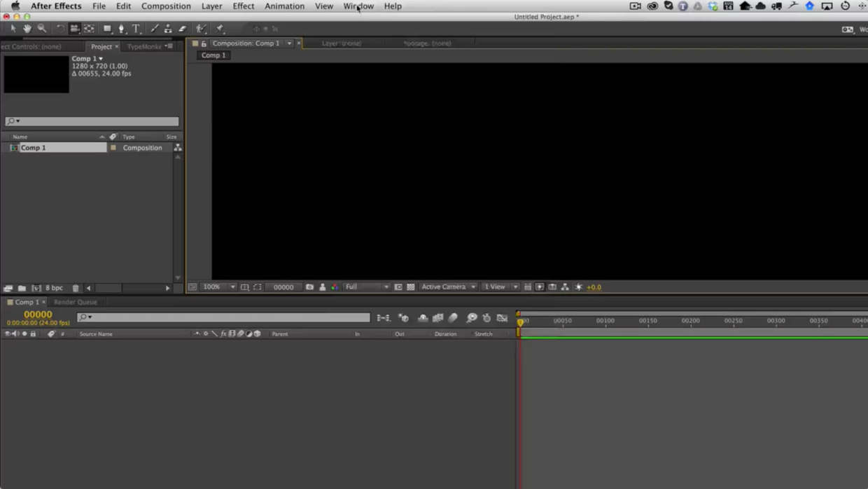Screen dimensions: 868x489
Task: Toggle Transparency Grid in viewer
Action: (411, 287)
